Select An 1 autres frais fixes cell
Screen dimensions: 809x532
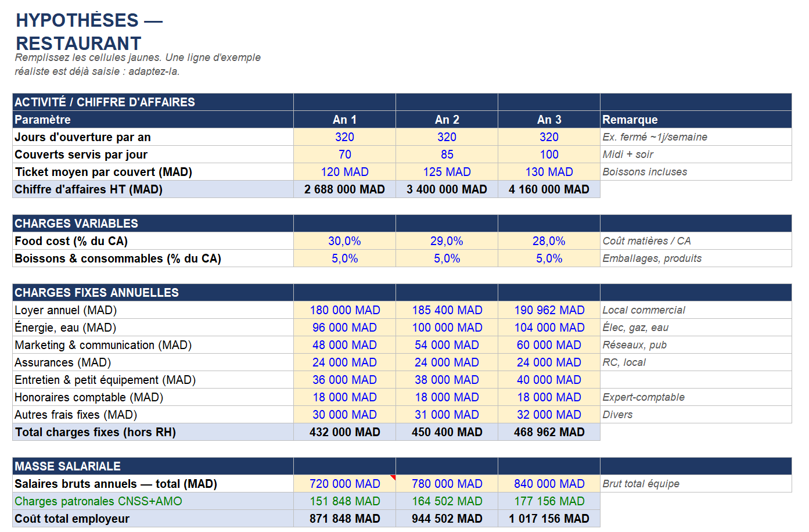coord(344,415)
